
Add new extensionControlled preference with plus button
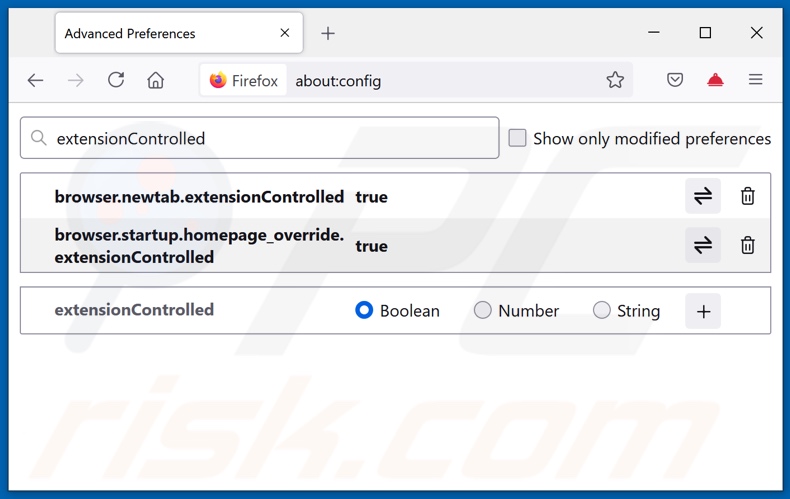point(703,311)
